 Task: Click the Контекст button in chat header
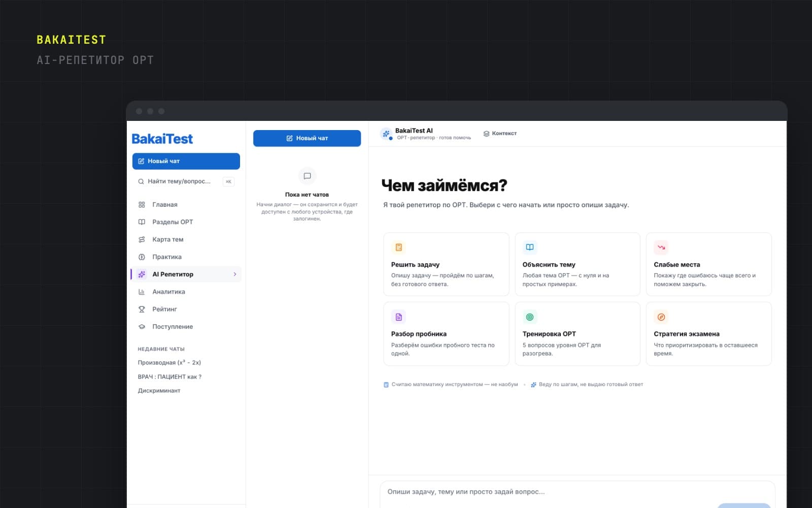tap(500, 134)
